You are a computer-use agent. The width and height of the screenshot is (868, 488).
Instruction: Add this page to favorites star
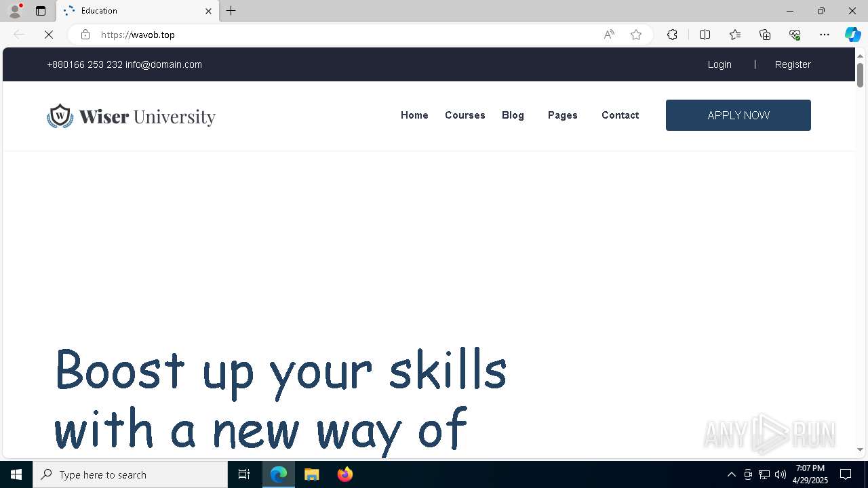(x=636, y=35)
